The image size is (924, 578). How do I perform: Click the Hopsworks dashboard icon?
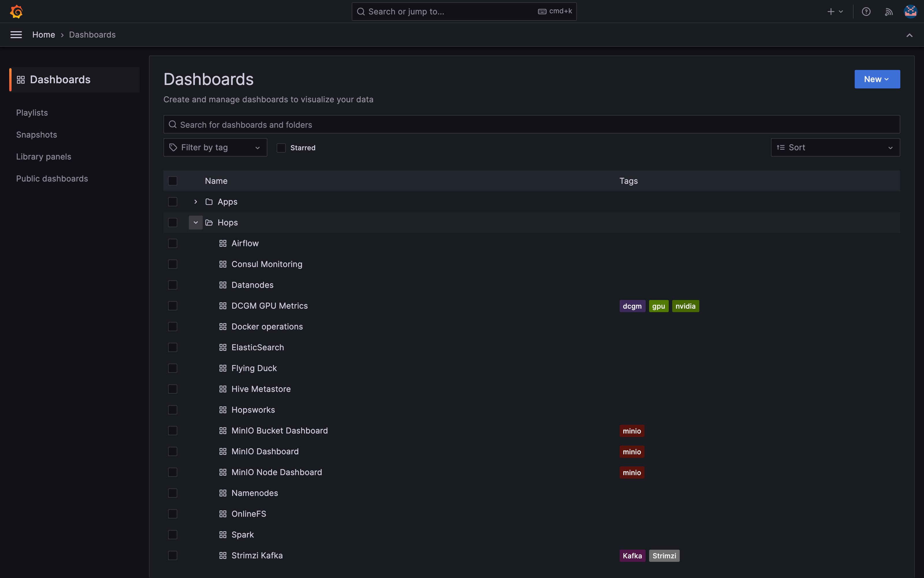pyautogui.click(x=223, y=410)
